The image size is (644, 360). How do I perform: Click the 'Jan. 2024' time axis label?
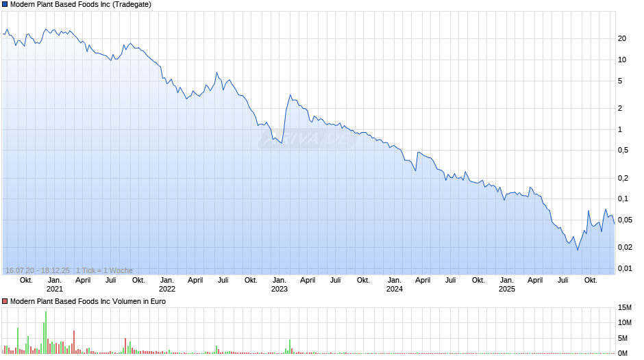[x=395, y=285]
